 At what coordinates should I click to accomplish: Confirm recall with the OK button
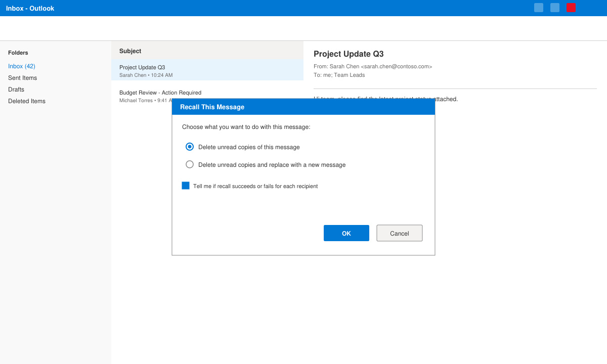(346, 233)
